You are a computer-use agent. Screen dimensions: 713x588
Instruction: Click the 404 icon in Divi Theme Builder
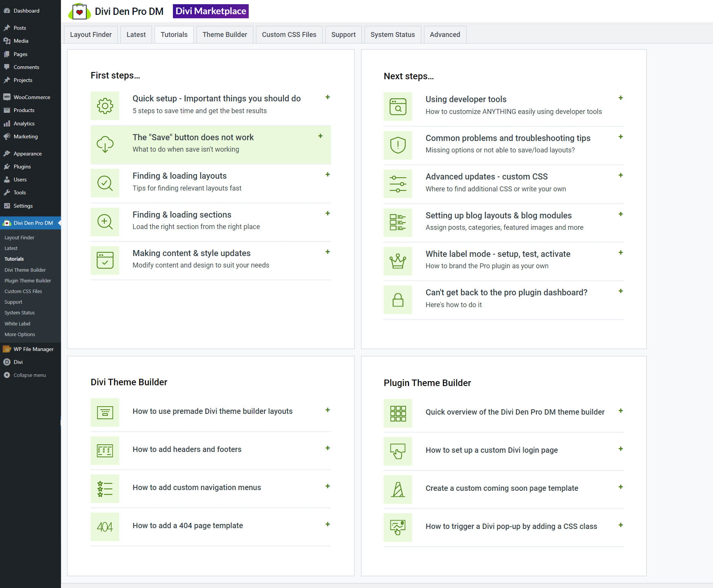click(105, 527)
